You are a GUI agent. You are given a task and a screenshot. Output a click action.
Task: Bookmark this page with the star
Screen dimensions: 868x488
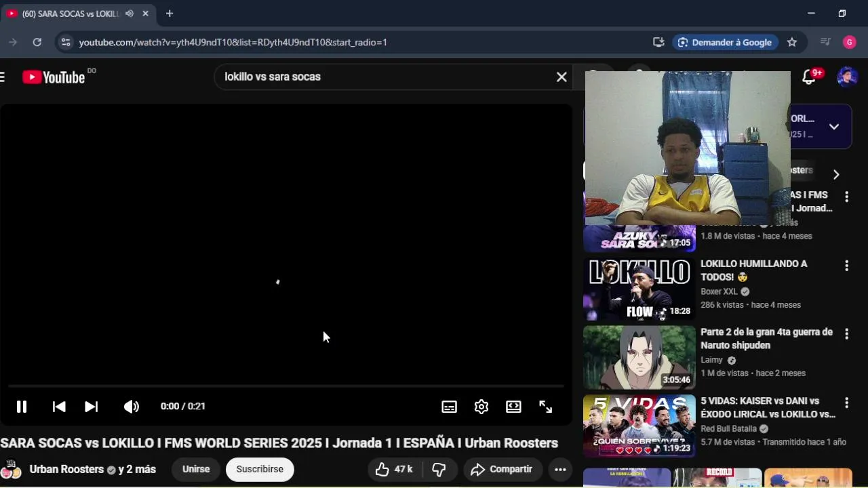[x=792, y=42]
